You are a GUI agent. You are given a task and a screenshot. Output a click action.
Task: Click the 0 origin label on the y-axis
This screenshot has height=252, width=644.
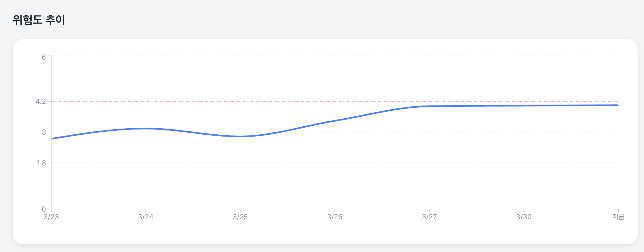point(44,209)
